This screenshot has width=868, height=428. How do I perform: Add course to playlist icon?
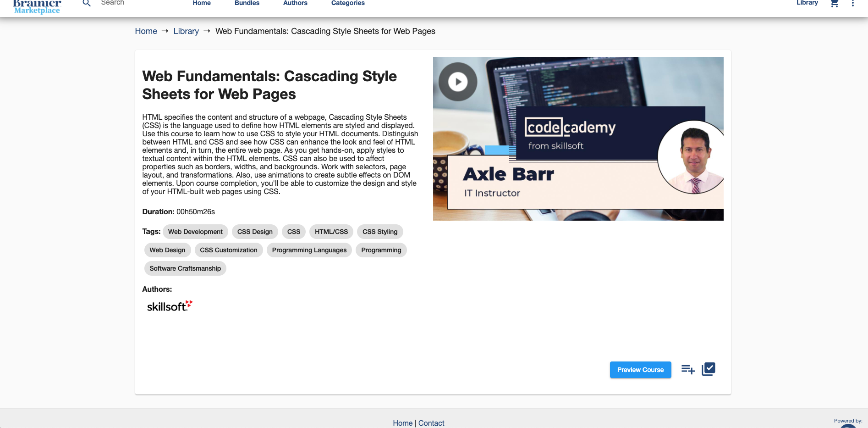click(x=688, y=369)
